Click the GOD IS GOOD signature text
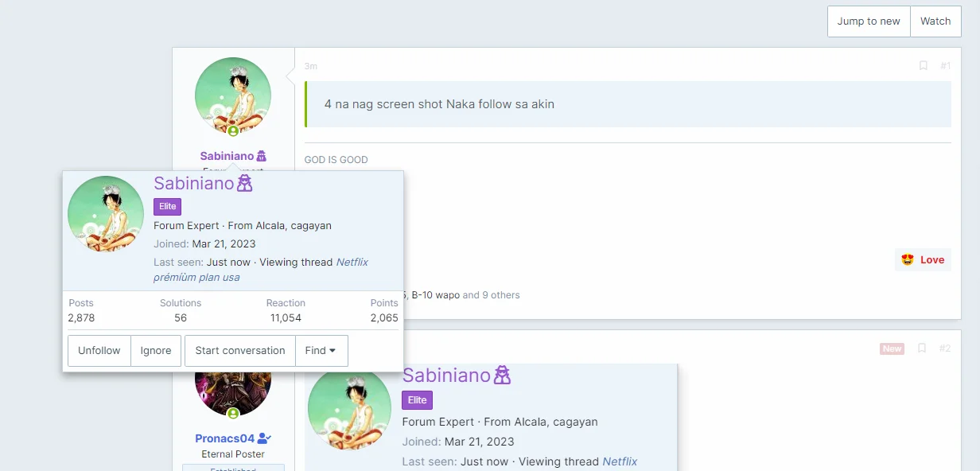The height and width of the screenshot is (471, 980). point(336,160)
